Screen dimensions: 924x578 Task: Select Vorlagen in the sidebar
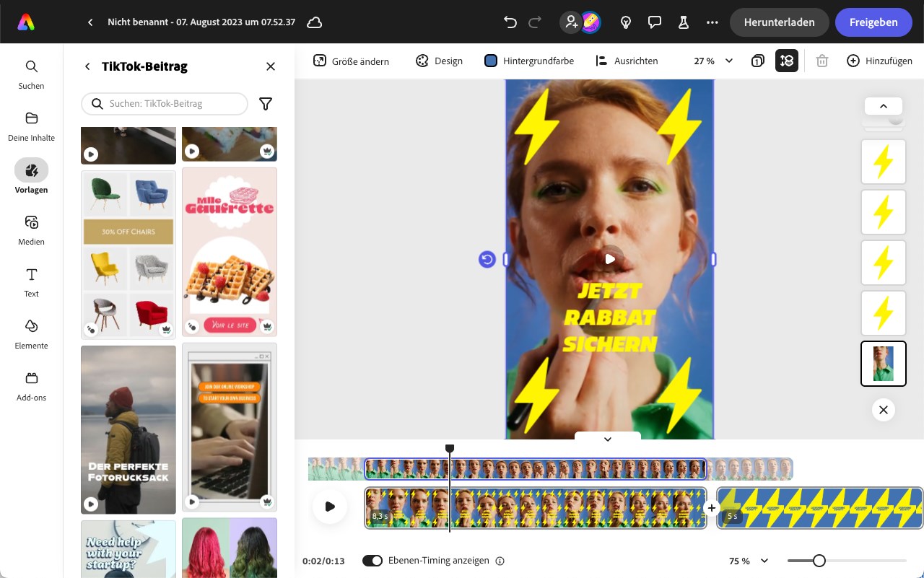[31, 178]
